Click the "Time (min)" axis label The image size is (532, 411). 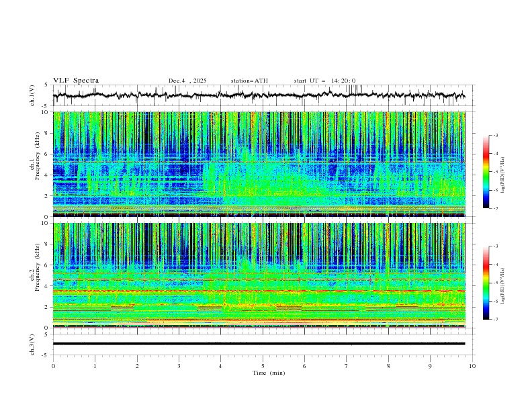[x=269, y=373]
